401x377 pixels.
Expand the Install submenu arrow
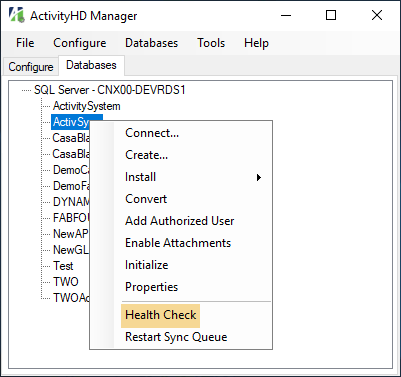pos(259,177)
